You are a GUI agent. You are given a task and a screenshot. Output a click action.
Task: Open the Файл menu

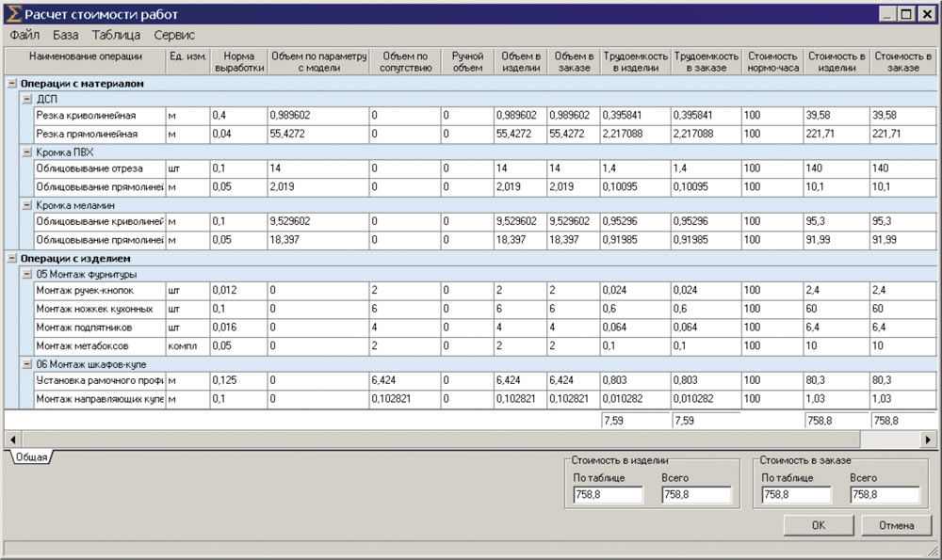pyautogui.click(x=24, y=35)
